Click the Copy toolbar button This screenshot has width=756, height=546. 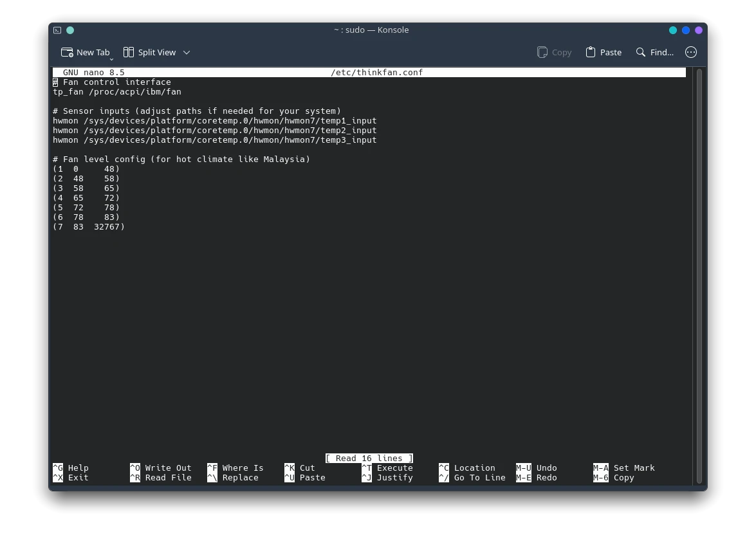tap(555, 52)
